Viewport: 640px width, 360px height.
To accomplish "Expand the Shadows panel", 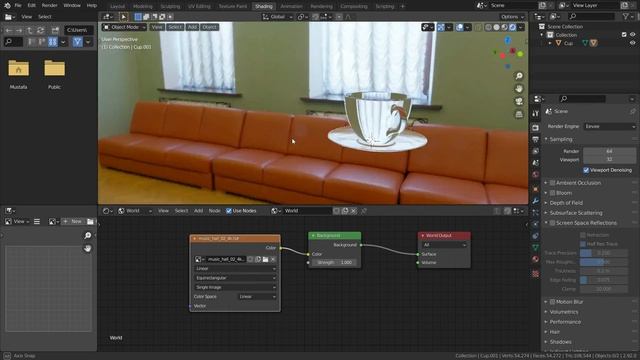I will (560, 342).
